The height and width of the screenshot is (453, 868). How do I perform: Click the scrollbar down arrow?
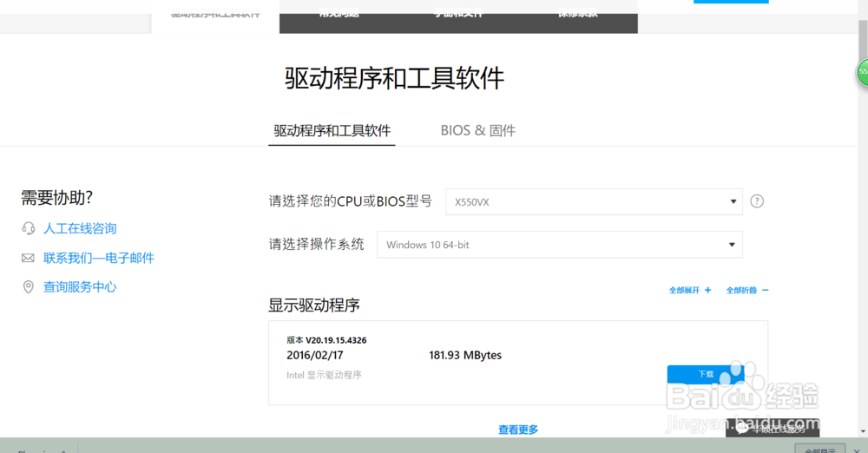(x=863, y=430)
